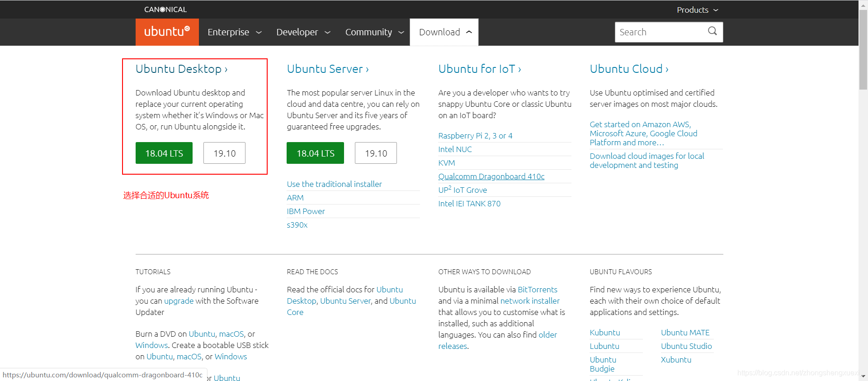The image size is (868, 381).
Task: Open the s390x link
Action: 297,225
